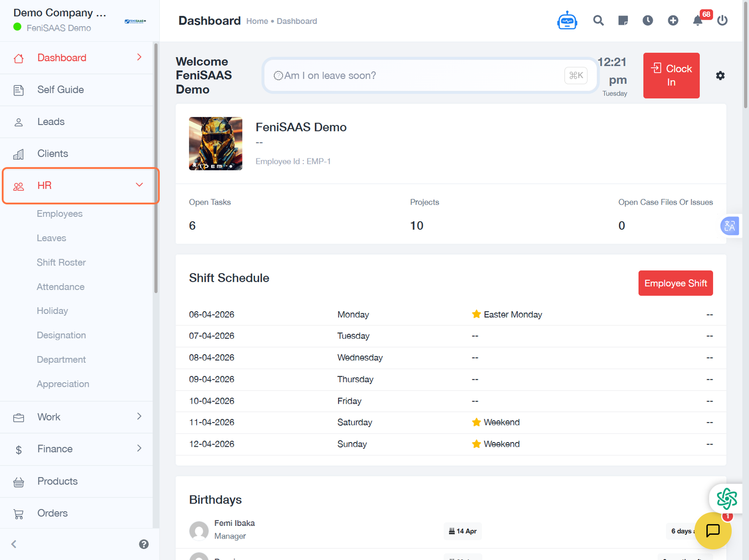Collapse the sidebar using left arrow

click(x=14, y=544)
